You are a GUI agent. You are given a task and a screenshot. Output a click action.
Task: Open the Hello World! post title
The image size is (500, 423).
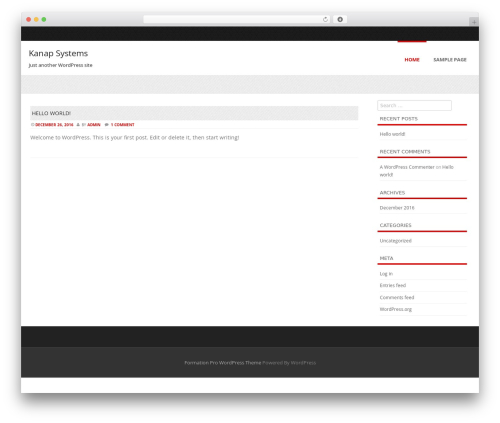pos(51,113)
